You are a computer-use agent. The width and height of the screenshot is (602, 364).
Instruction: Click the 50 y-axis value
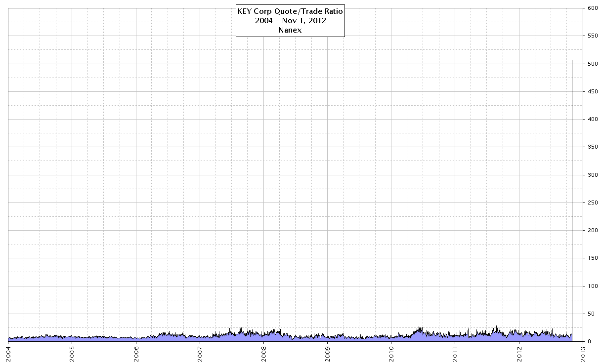[x=591, y=314]
